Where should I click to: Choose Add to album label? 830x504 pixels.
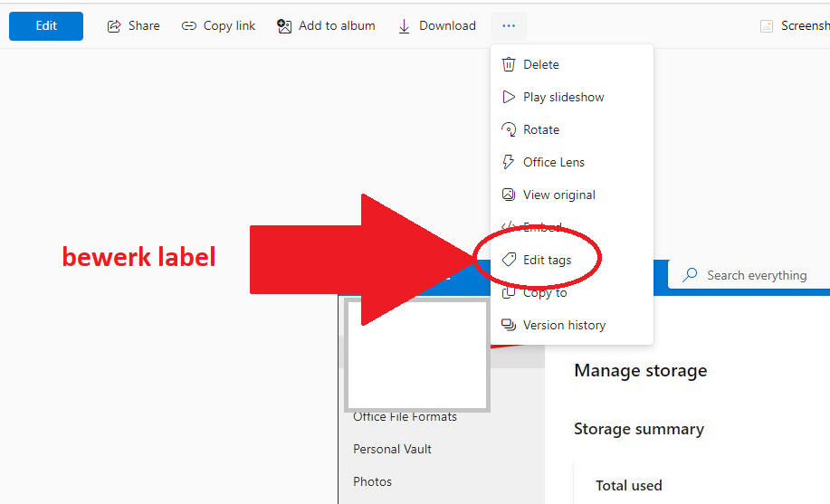[337, 25]
